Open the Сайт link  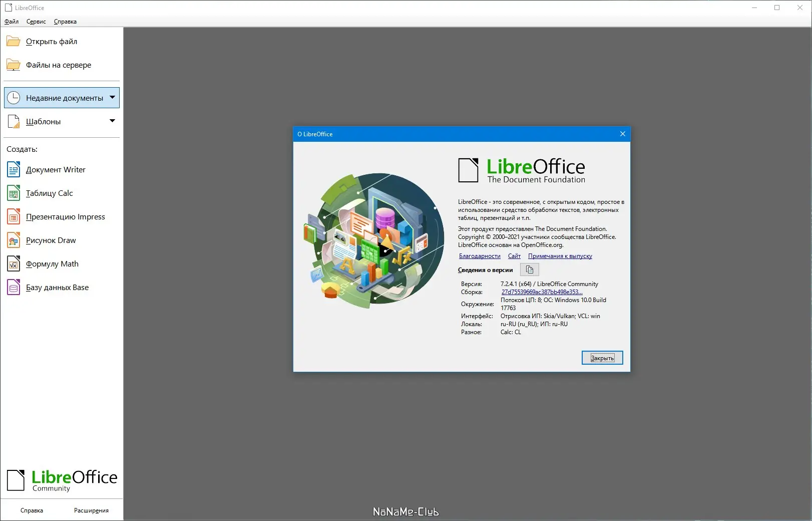pos(514,256)
